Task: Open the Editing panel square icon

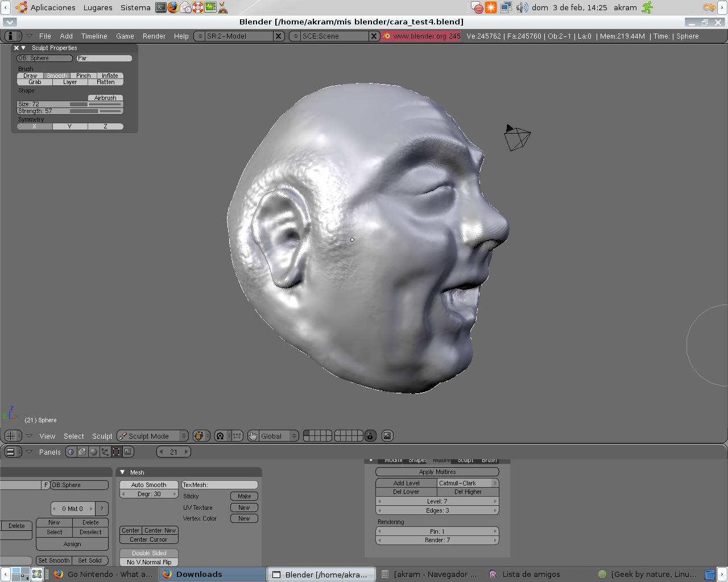Action: click(x=117, y=452)
